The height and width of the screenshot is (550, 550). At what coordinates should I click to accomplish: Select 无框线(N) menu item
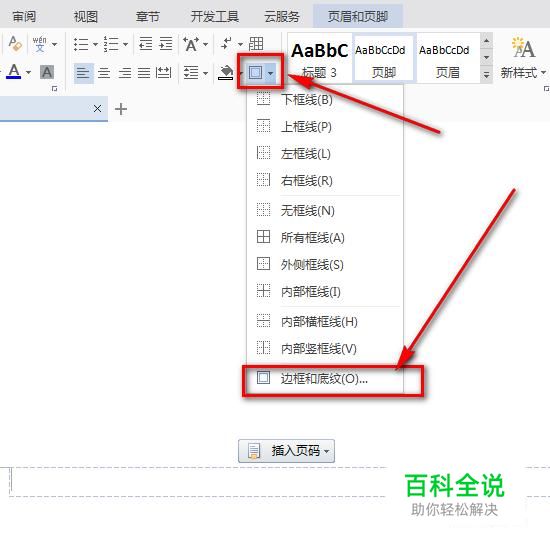click(x=325, y=210)
